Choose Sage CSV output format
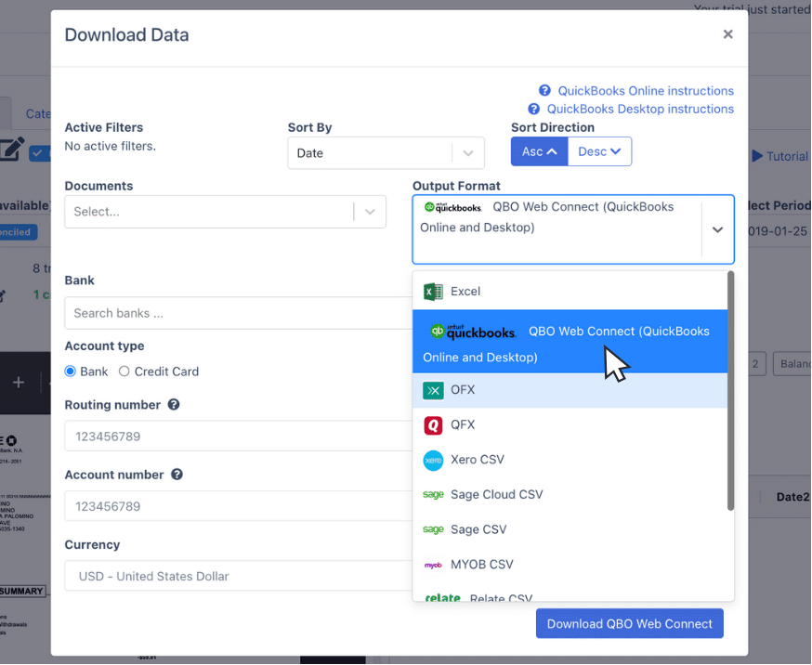Image resolution: width=812 pixels, height=665 pixels. point(570,529)
